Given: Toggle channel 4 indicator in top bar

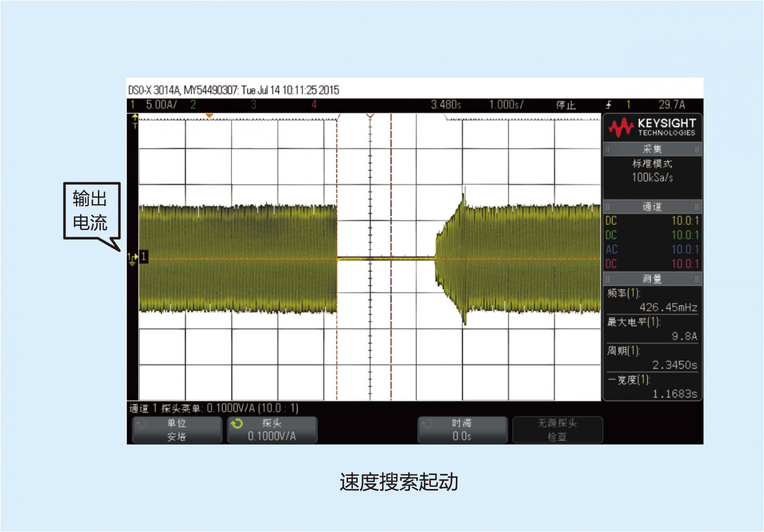Looking at the screenshot, I should coord(314,105).
